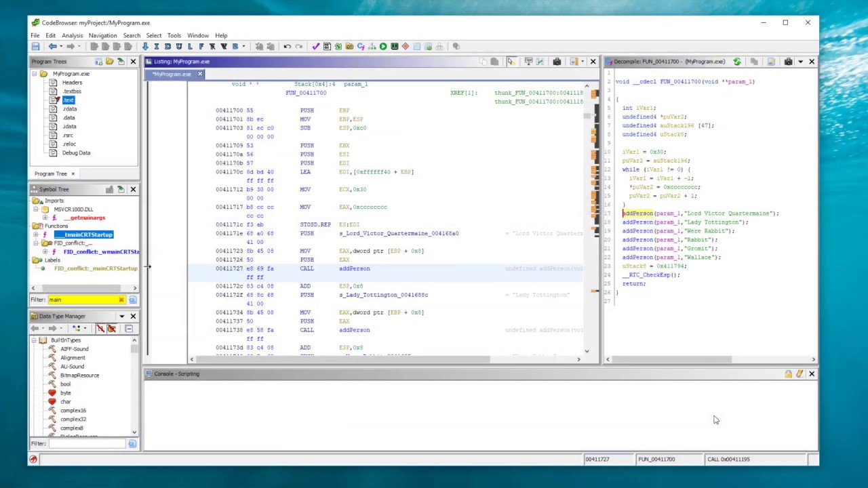
Task: Click the Listing panel camera snapshot icon
Action: point(557,62)
